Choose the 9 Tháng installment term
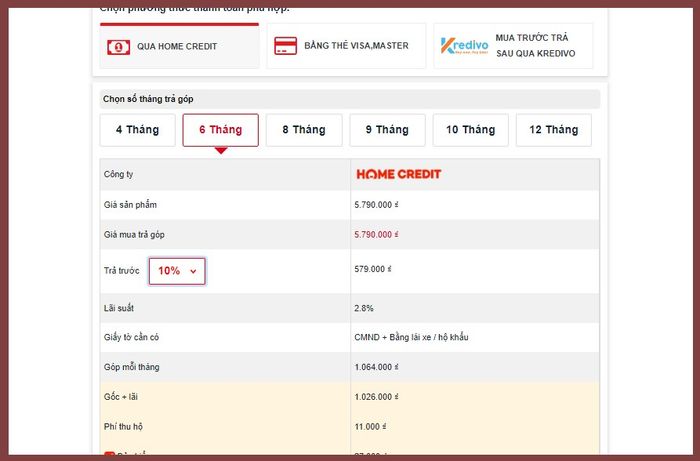The height and width of the screenshot is (461, 700). pos(387,130)
